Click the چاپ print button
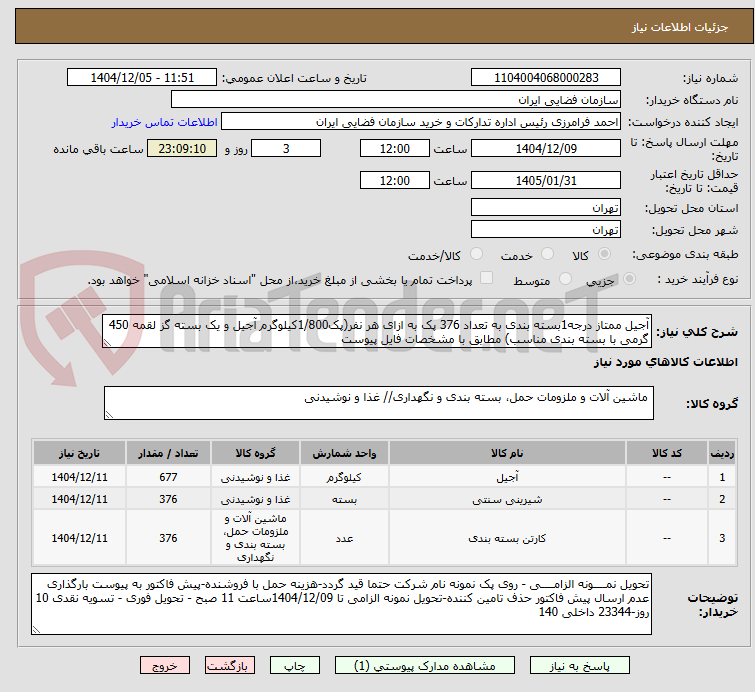The height and width of the screenshot is (692, 755). (294, 666)
